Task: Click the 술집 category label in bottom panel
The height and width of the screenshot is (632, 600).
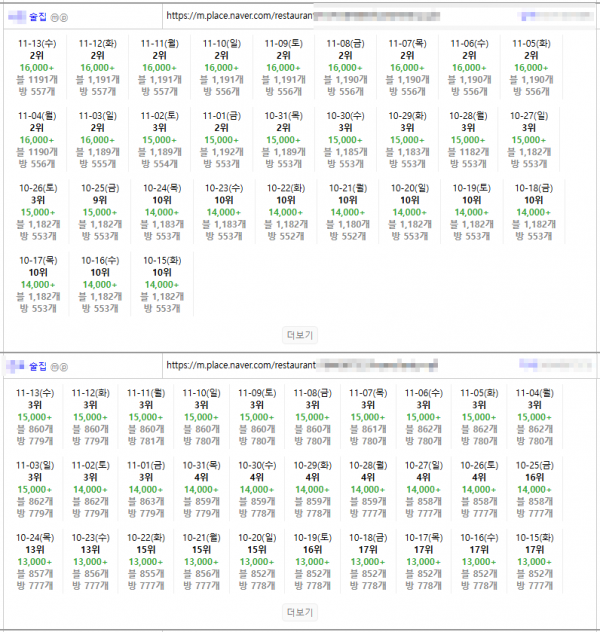Action: tap(37, 366)
